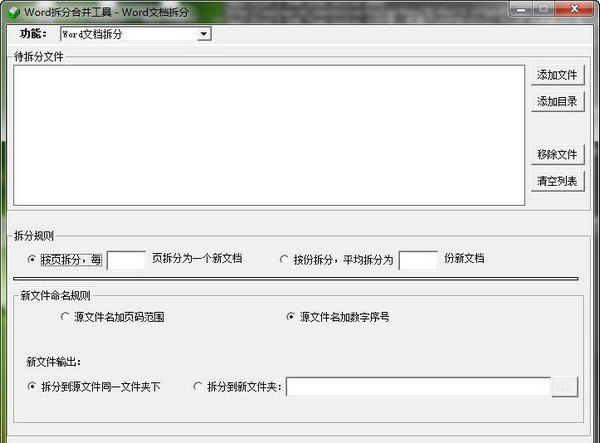Viewport: 600px width, 443px height.
Task: Click the new folder path input field
Action: tap(419, 387)
